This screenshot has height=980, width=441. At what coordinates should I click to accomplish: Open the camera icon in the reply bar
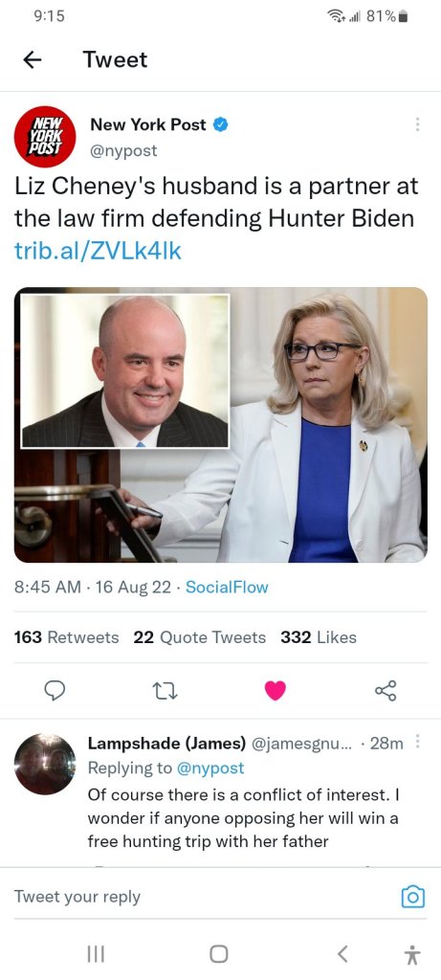(x=412, y=897)
